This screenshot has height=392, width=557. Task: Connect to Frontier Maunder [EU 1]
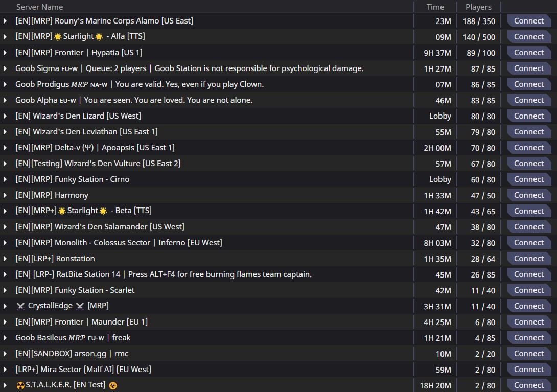coord(528,322)
